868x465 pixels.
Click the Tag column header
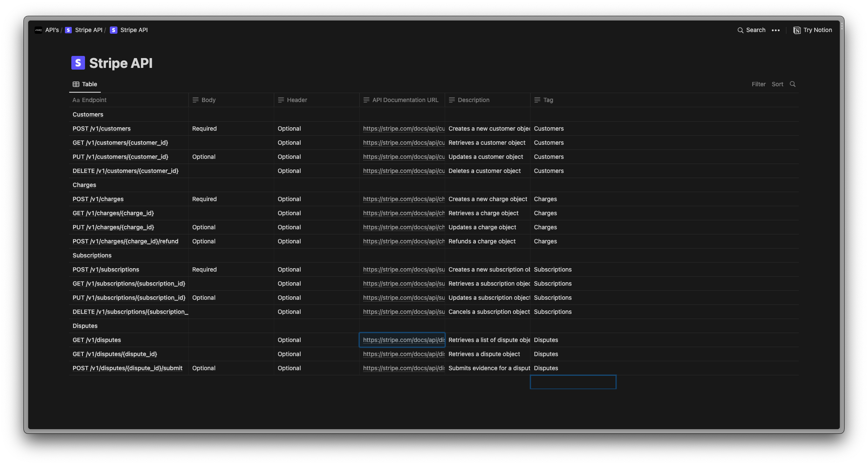click(573, 100)
